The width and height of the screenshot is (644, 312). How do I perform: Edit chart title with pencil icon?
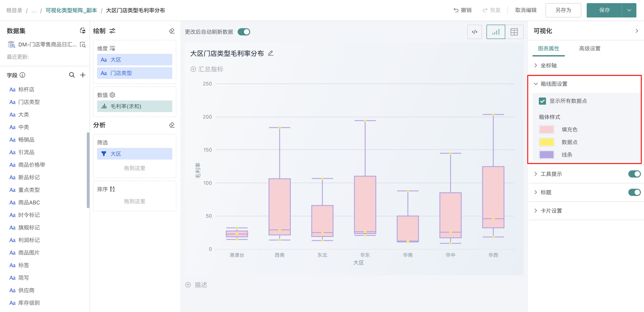pos(271,53)
